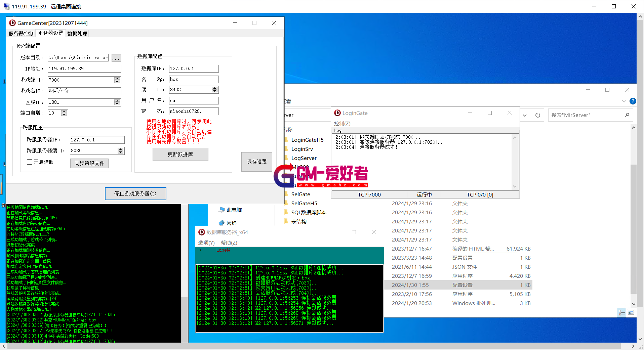The width and height of the screenshot is (644, 350).
Task: Click the TCP:7000 status in LoginGate
Action: click(369, 194)
